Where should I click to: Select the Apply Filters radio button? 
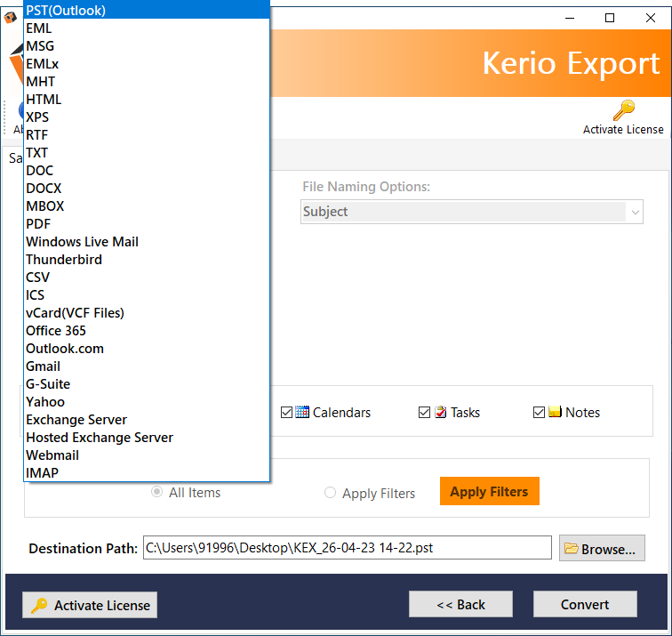pos(330,492)
